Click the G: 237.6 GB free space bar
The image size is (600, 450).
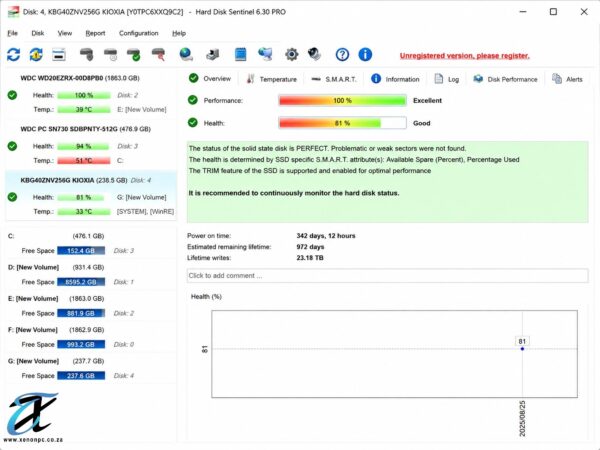coord(81,376)
